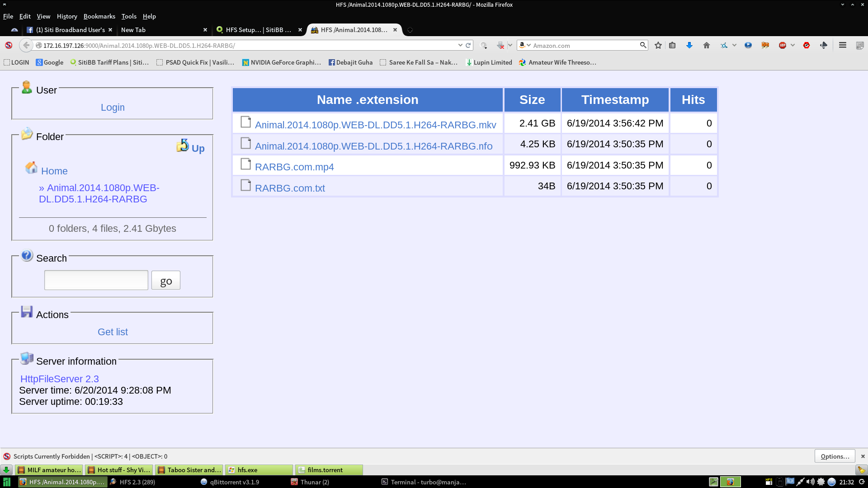The image size is (868, 488).
Task: Reload the page with the refresh icon
Action: [468, 45]
